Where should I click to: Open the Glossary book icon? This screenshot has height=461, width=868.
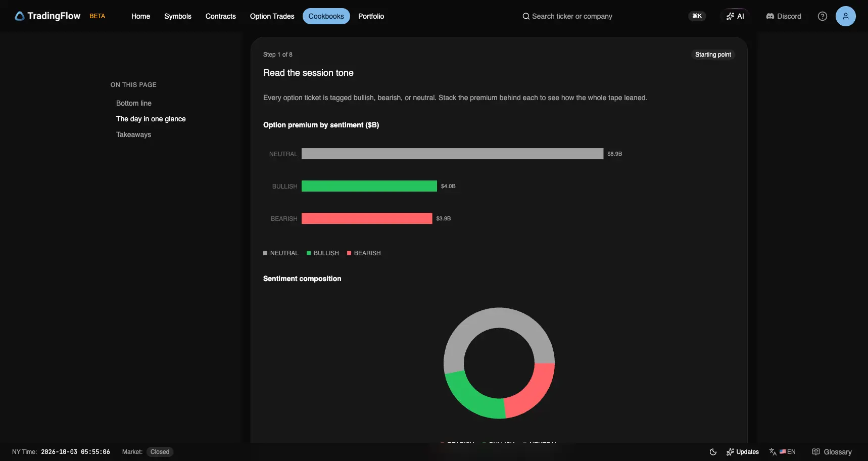click(816, 452)
